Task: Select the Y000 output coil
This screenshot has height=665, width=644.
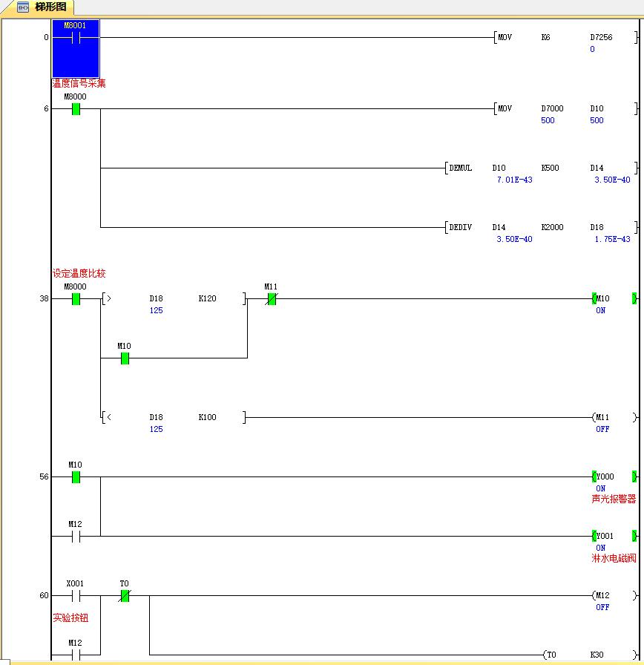Action: click(614, 476)
